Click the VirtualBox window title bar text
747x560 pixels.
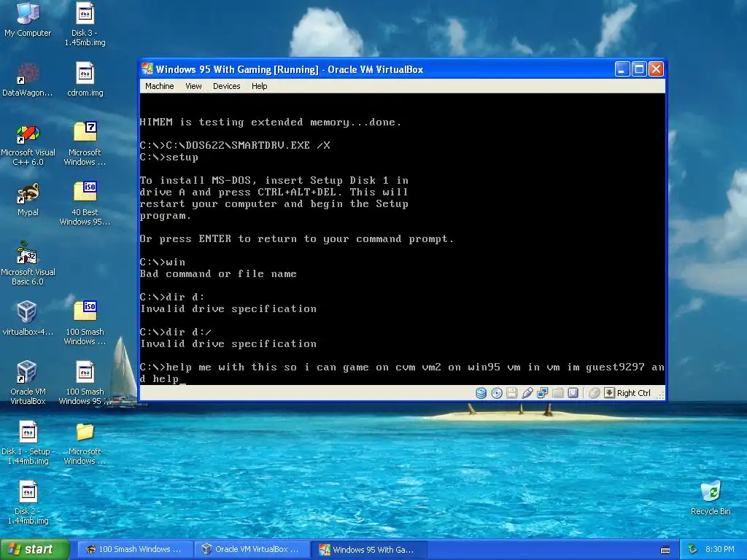[x=290, y=69]
